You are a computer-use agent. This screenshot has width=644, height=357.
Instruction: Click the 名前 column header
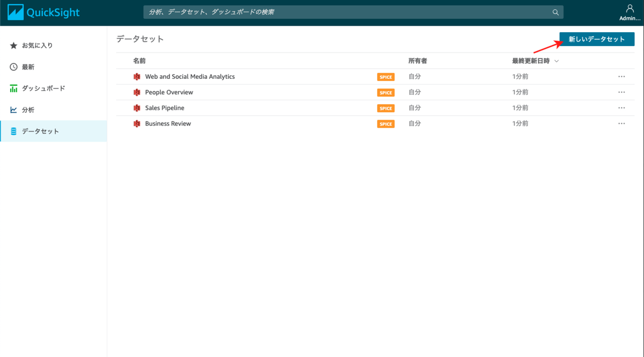139,61
